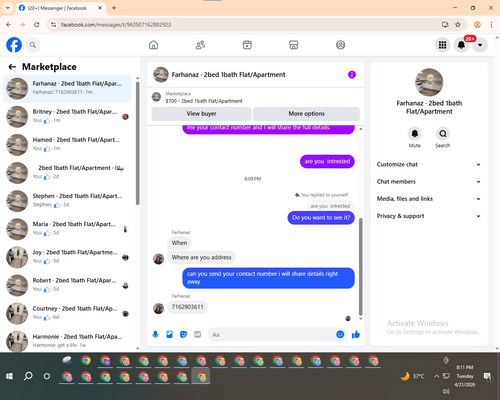Screen dimensions: 500x400
Task: Click the 'When' message bubble
Action: pos(179,243)
